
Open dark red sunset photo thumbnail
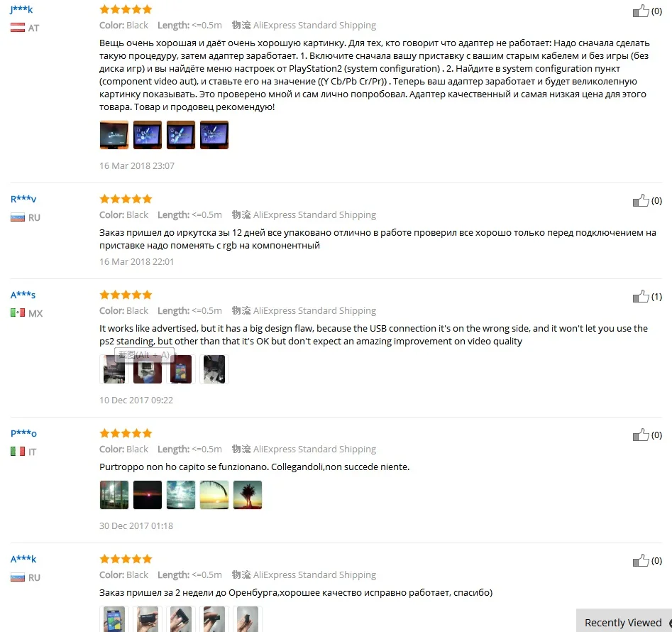click(x=148, y=495)
